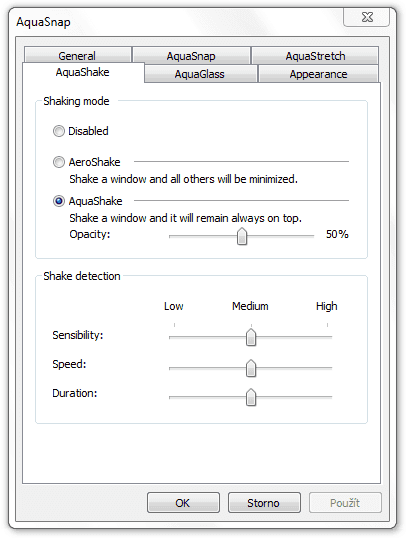Viewport: 407px width, 538px height.
Task: Click the Sensibility slider thumb
Action: 251,337
